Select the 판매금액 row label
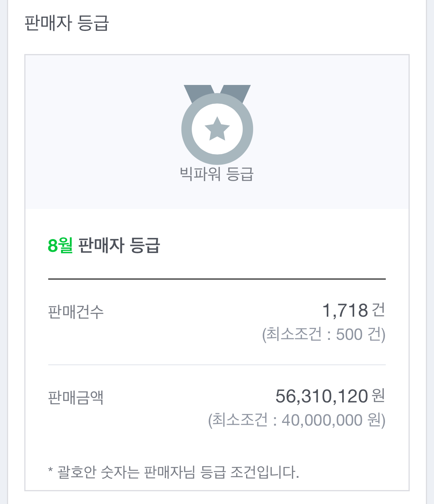Screen dimensions: 434x504 76,397
